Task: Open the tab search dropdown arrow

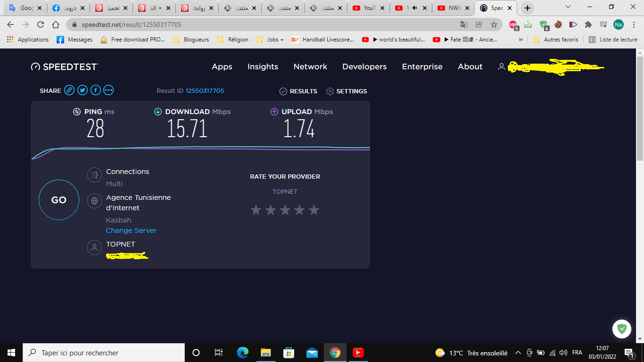Action: tap(568, 7)
